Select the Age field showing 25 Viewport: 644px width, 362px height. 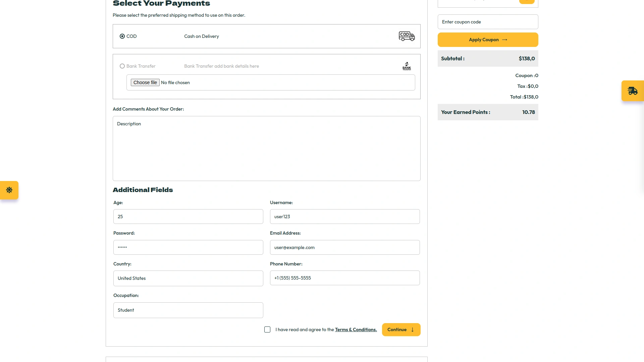tap(188, 217)
